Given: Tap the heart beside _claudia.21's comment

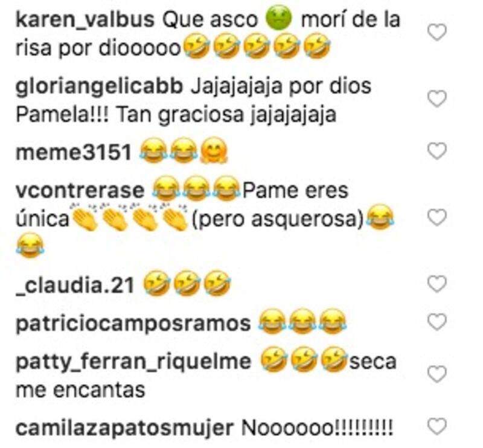Looking at the screenshot, I should click(437, 284).
